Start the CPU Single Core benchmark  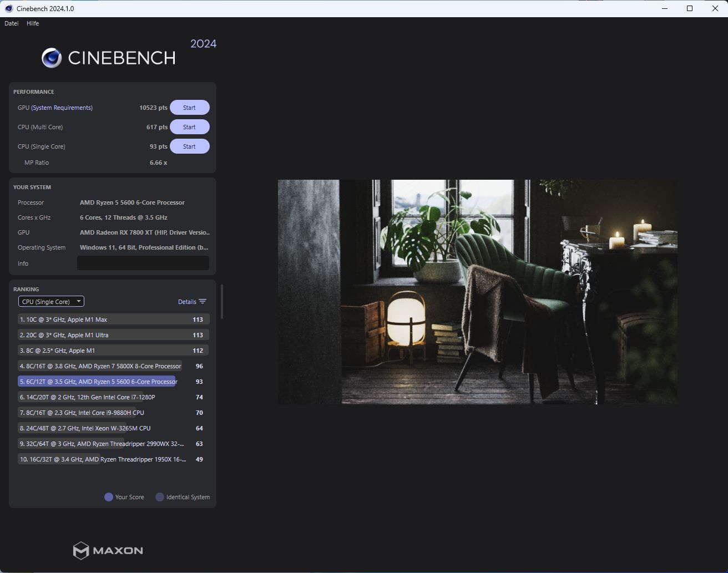tap(190, 146)
